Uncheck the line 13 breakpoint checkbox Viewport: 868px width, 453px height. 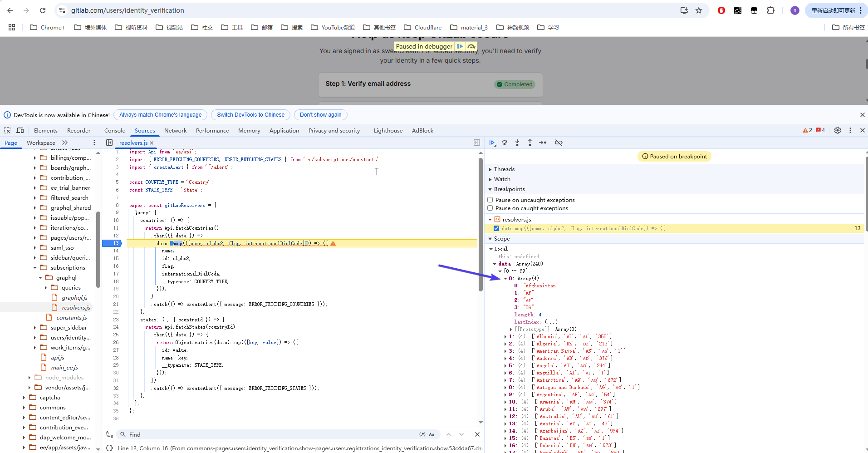(x=496, y=228)
